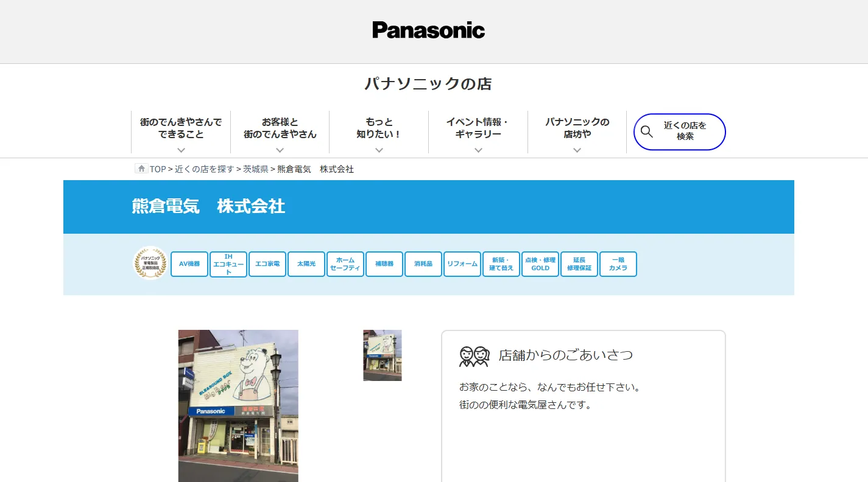Open the パナソニックの店坊や menu

[x=577, y=133]
